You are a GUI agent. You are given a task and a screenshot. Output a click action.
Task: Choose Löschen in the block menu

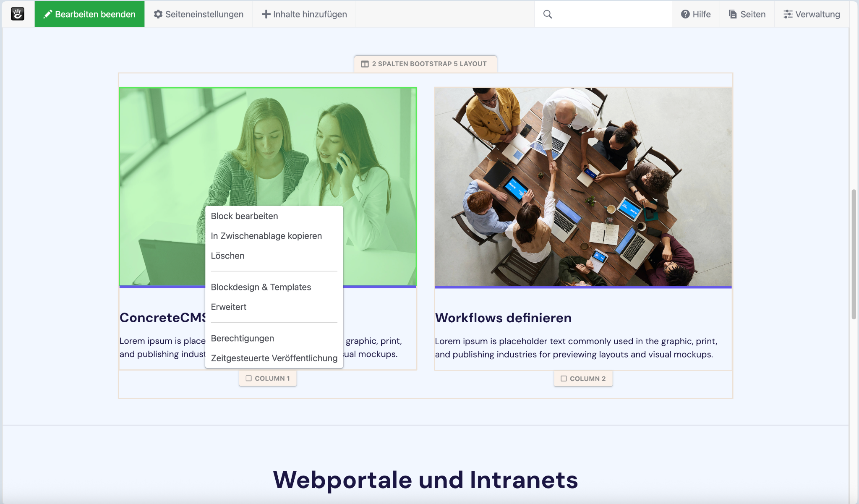coord(274,256)
